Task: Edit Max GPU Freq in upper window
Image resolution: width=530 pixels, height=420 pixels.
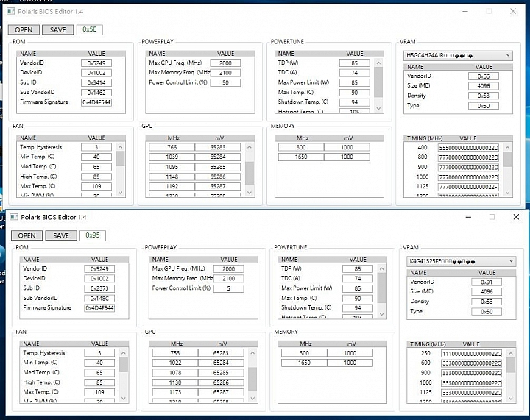Action: pos(225,63)
